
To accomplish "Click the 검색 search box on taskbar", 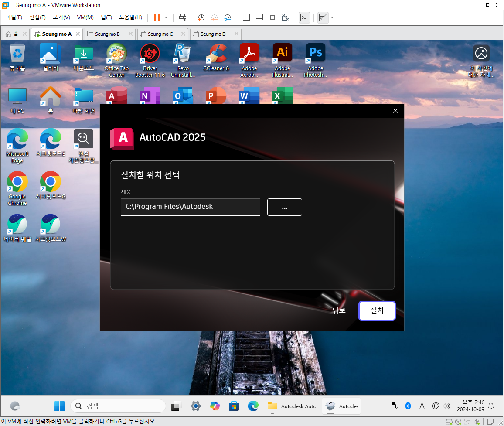I will 118,406.
